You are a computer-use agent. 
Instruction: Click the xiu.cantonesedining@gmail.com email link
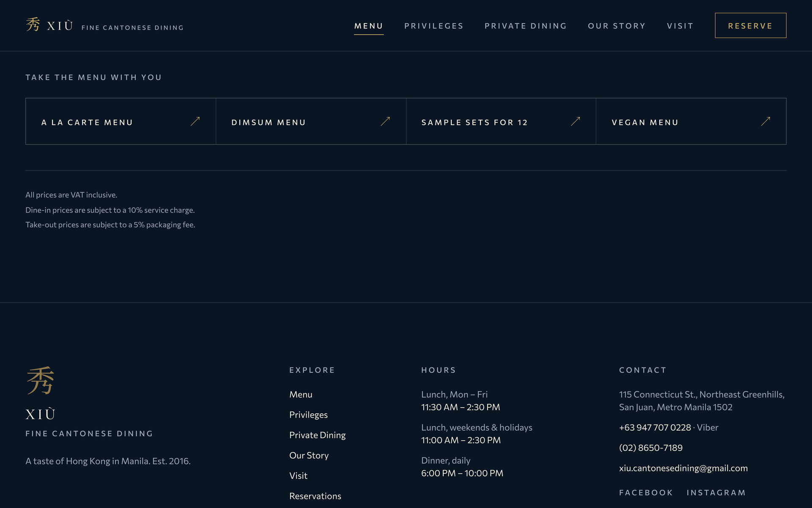683,468
